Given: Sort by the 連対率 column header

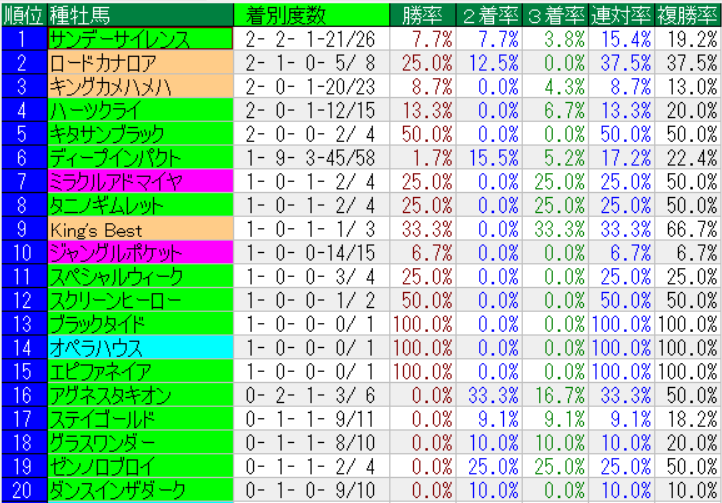Looking at the screenshot, I should (621, 13).
